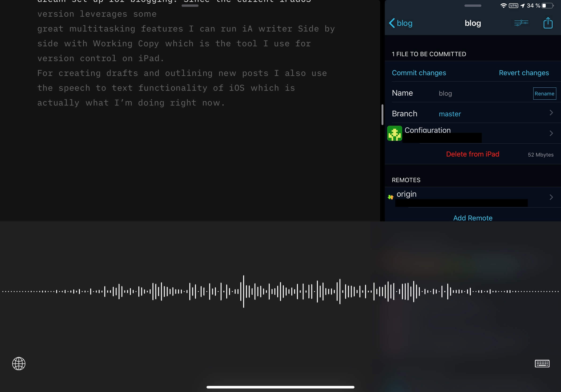Tap the VPN indicator in status bar
The image size is (561, 392).
tap(513, 6)
